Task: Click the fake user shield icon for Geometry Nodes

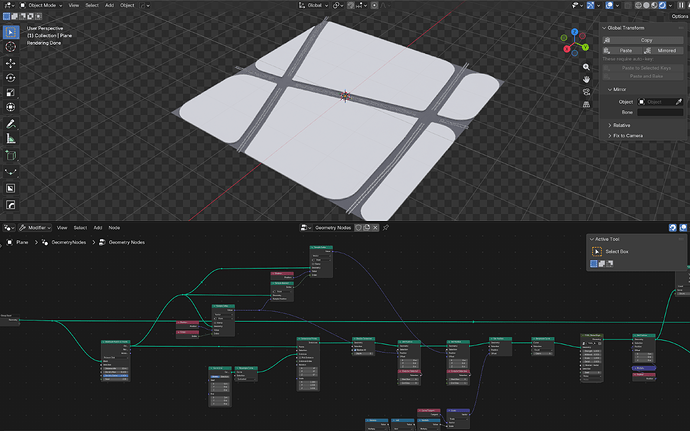Action: click(359, 228)
